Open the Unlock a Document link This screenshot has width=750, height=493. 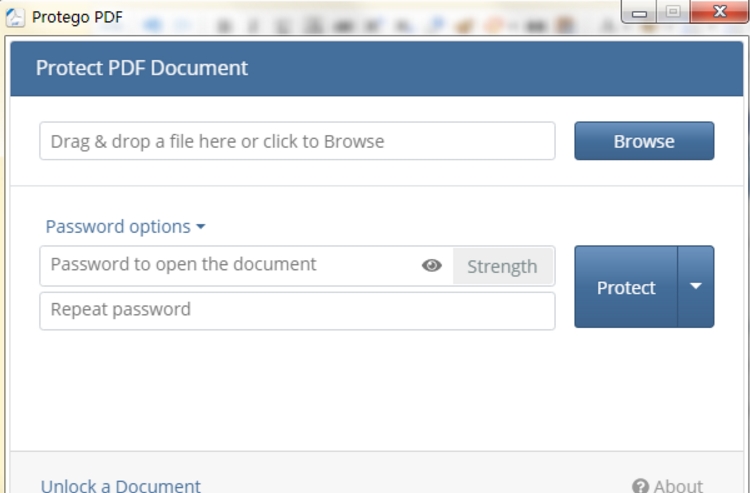121,486
